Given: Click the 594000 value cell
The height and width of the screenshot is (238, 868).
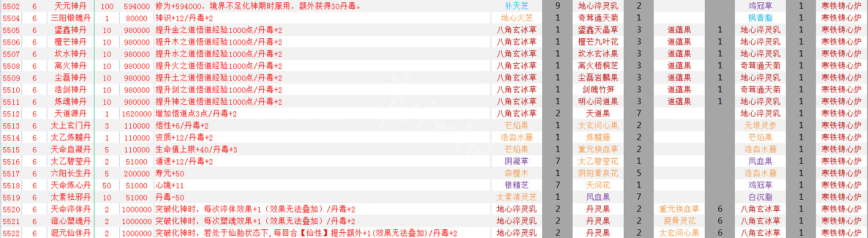Looking at the screenshot, I should (137, 6).
